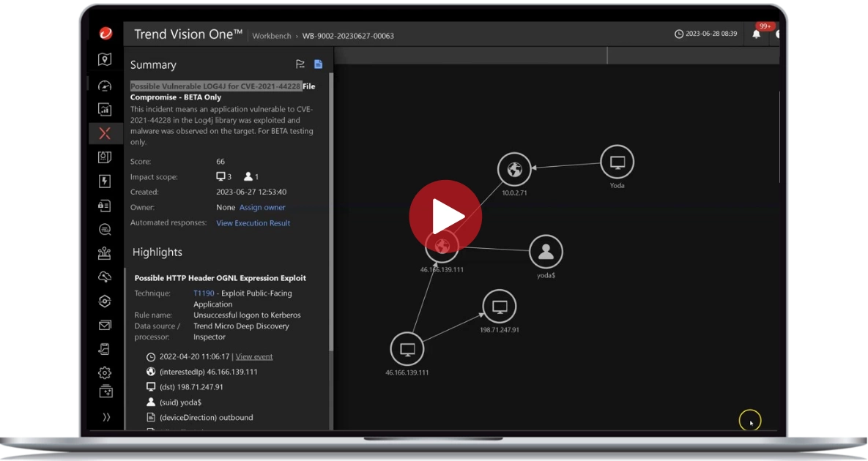Click the blue document icon in Summary
Viewport: 868px width, 461px height.
point(319,64)
